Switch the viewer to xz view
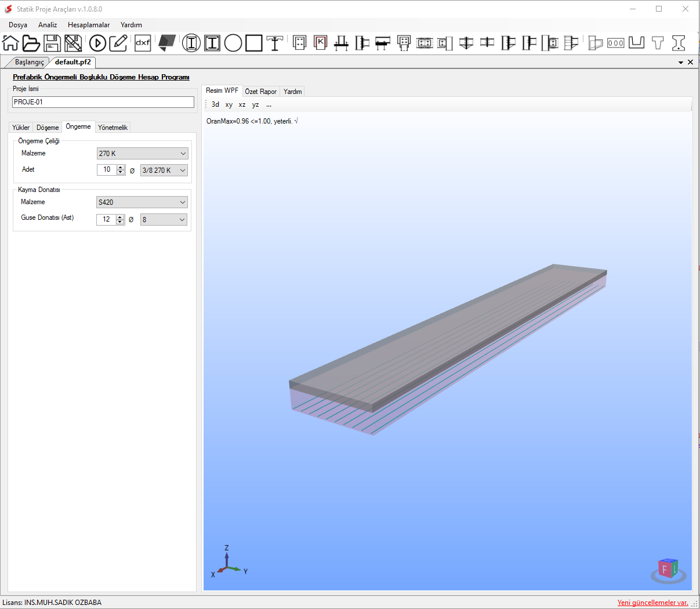This screenshot has height=609, width=700. pyautogui.click(x=242, y=104)
